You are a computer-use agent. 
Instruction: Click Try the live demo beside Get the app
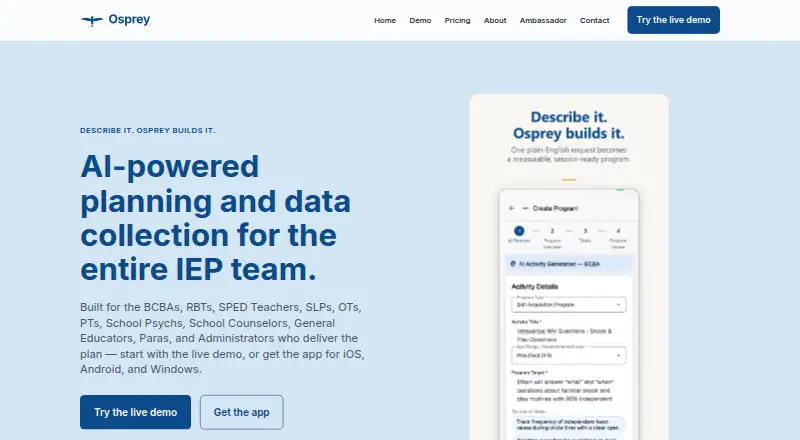click(x=135, y=412)
